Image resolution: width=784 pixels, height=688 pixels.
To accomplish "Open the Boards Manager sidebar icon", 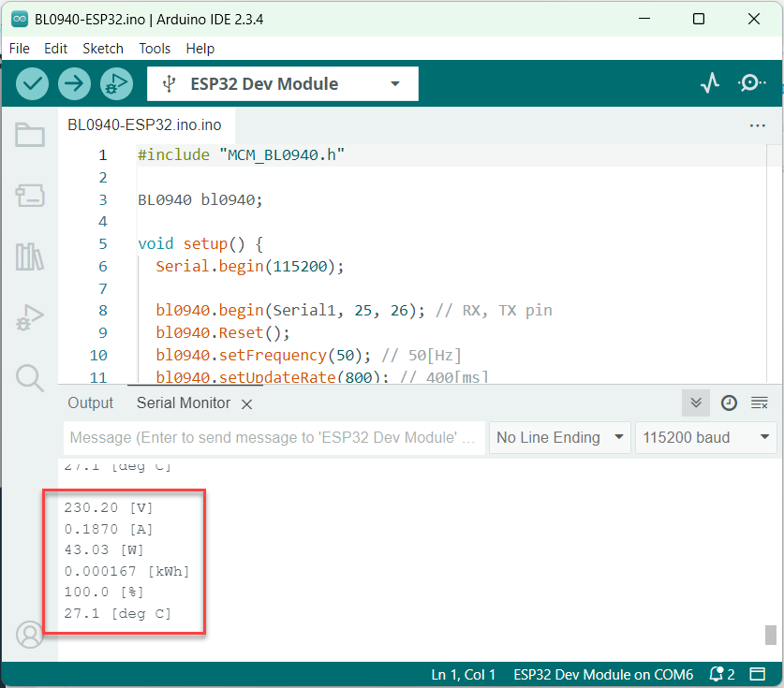I will (x=30, y=196).
